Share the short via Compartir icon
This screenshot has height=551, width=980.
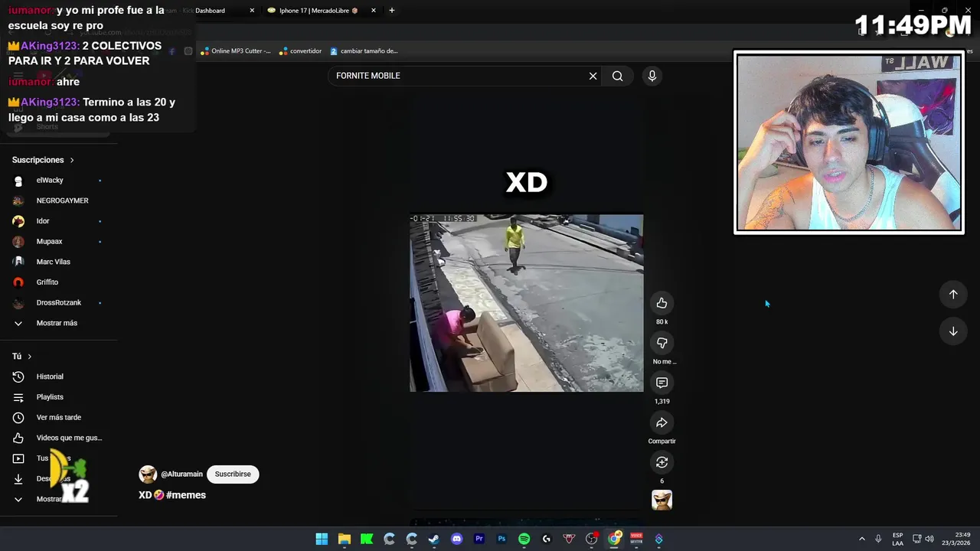[x=661, y=422]
